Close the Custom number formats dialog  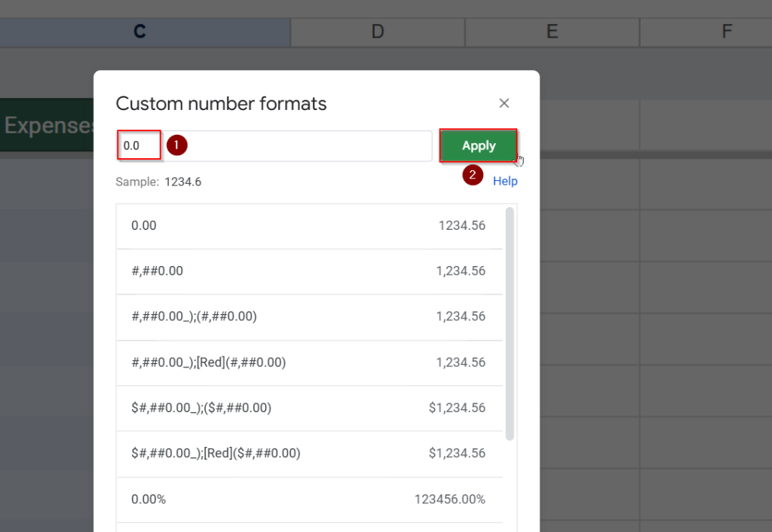tap(504, 103)
